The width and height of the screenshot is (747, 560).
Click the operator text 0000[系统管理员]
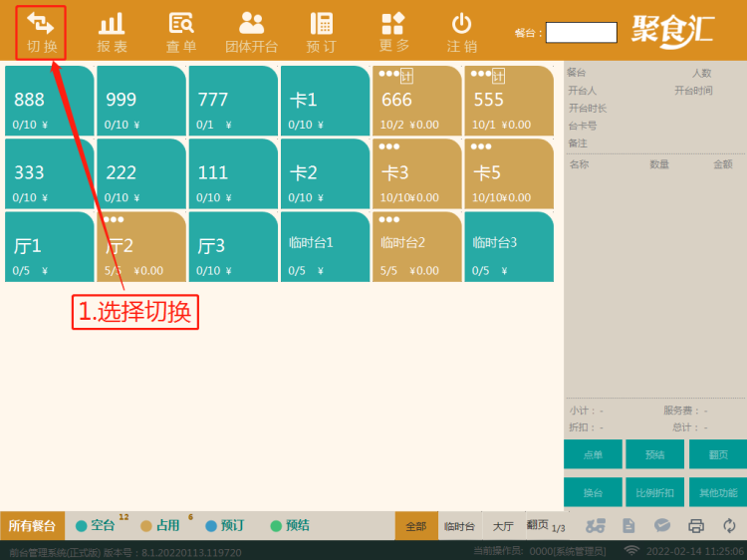tap(568, 551)
